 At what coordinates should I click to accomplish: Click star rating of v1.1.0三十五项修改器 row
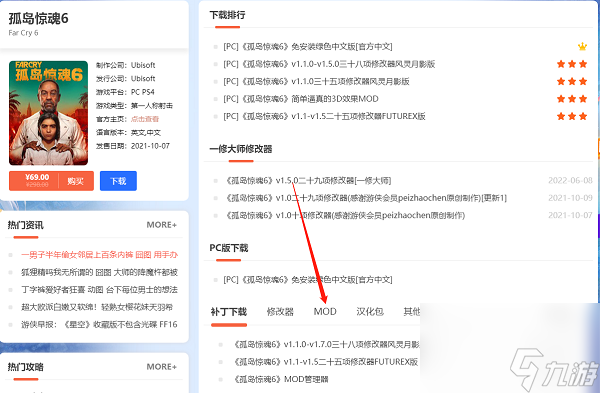(572, 81)
